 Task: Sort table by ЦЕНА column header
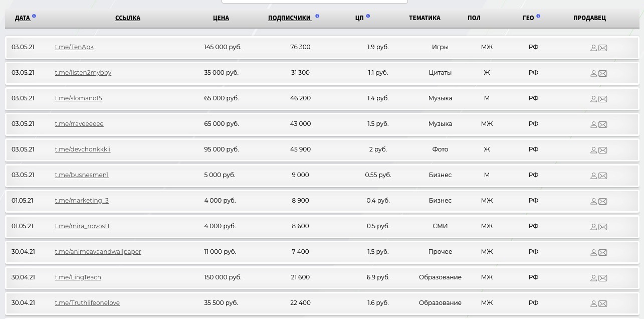click(221, 18)
